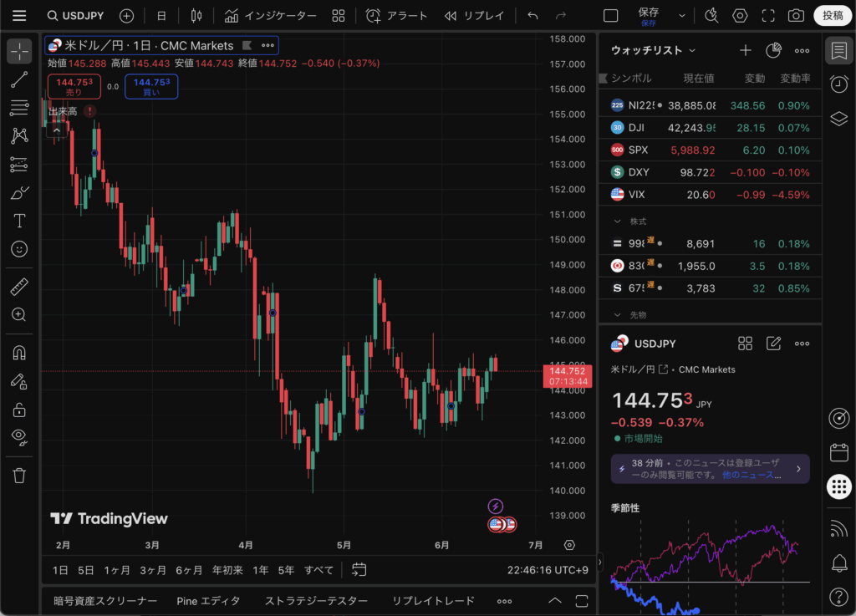Switch to the Pine エディタ tab

[x=208, y=601]
